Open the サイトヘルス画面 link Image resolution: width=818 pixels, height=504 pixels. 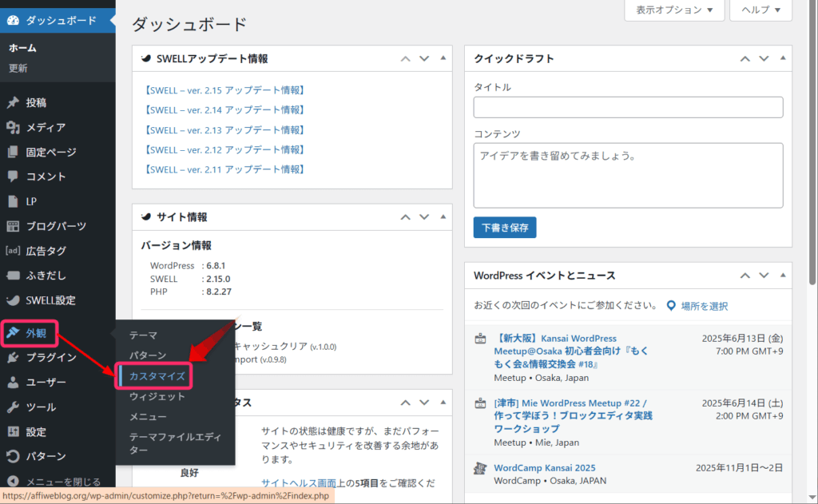click(x=299, y=482)
